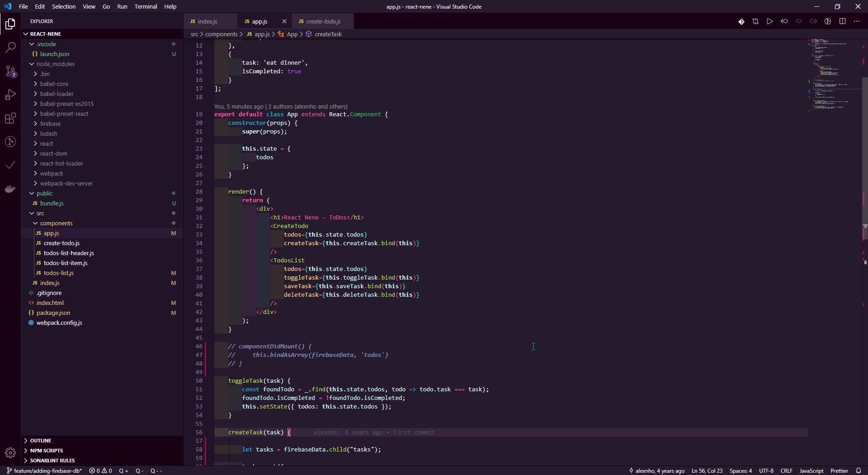This screenshot has width=868, height=475.
Task: Open the Docker view in activity bar
Action: click(x=10, y=189)
